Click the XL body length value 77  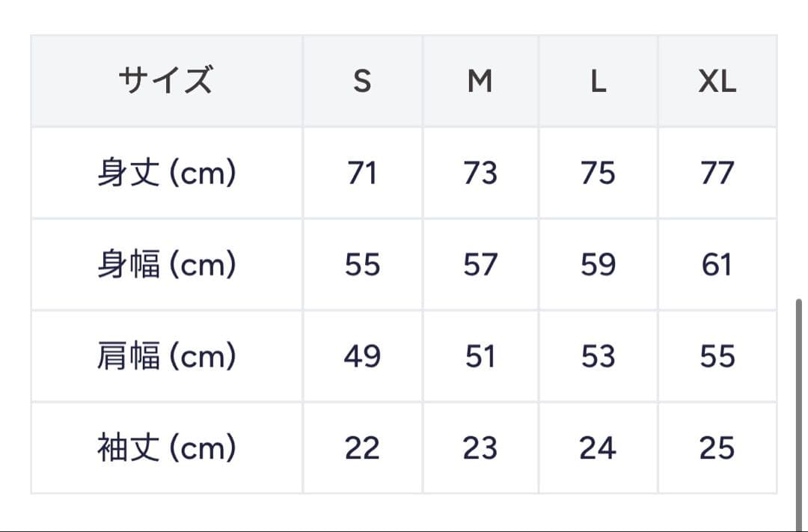pos(717,173)
